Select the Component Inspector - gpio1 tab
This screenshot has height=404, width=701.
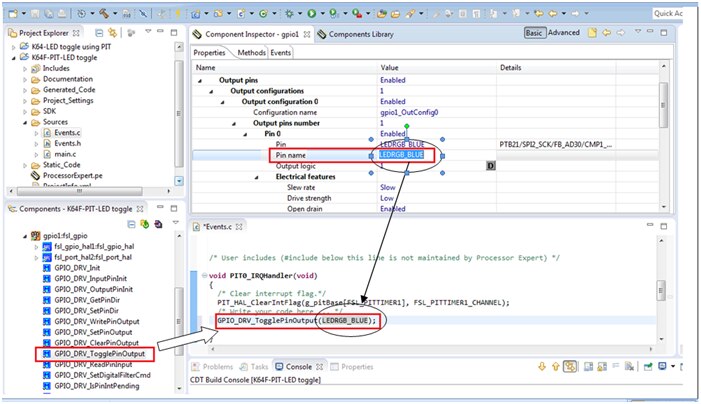coord(251,34)
